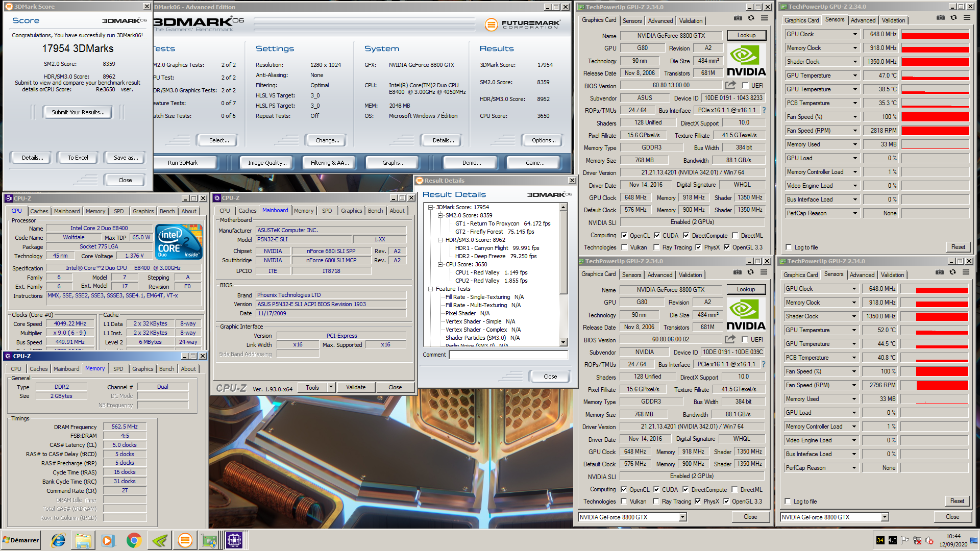Image resolution: width=980 pixels, height=551 pixels.
Task: Toggle CUDA checkbox in ASUS-subvendor GPU-Z
Action: pyautogui.click(x=657, y=236)
